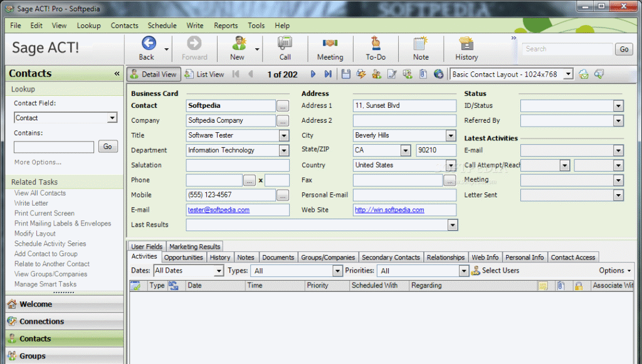Jump to last record arrow
642x364 pixels.
[x=328, y=74]
